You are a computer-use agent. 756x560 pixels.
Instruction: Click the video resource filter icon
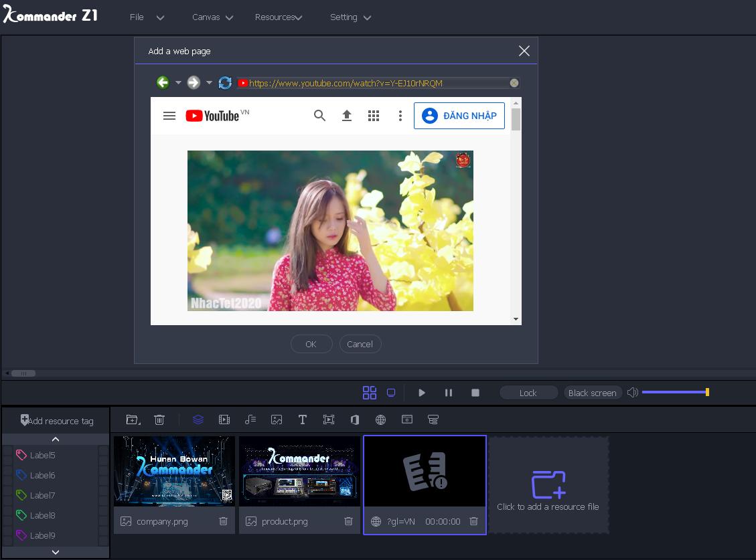[224, 419]
